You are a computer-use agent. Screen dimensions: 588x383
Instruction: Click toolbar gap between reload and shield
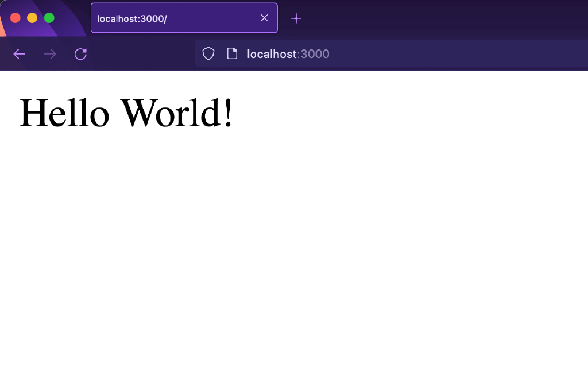[x=144, y=54]
